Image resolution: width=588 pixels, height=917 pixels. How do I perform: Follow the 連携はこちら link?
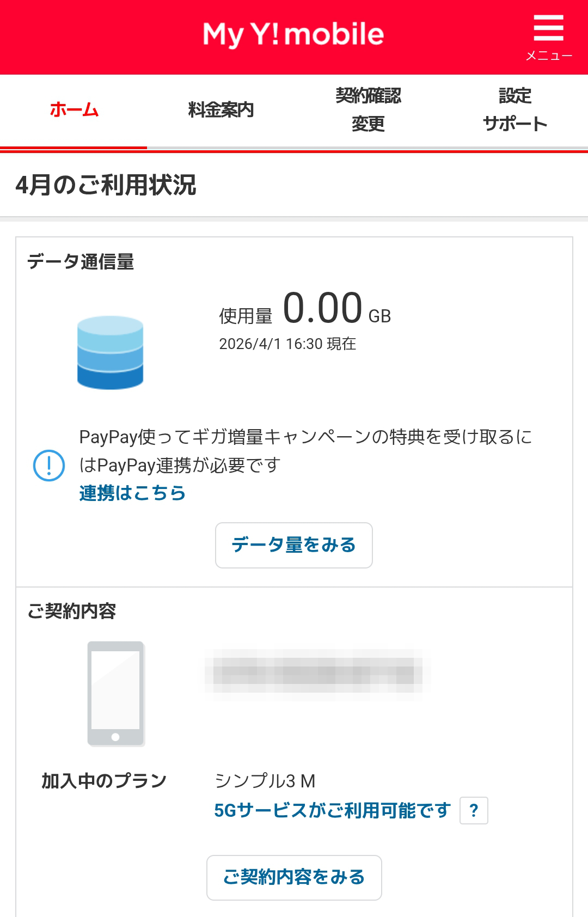132,493
